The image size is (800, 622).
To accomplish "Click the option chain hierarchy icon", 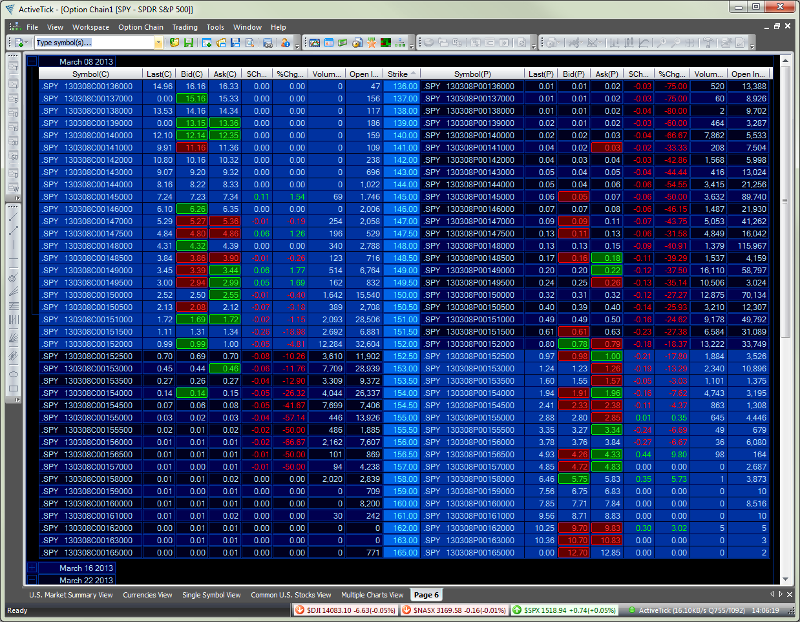I will coord(399,43).
